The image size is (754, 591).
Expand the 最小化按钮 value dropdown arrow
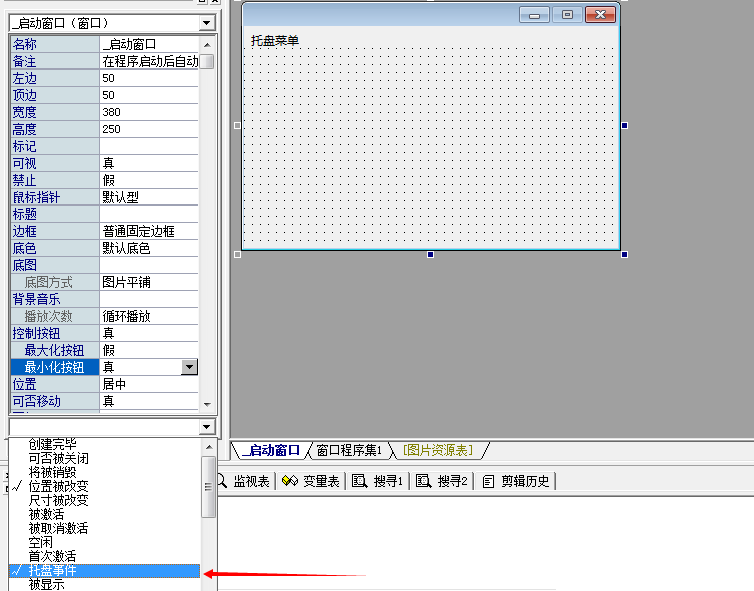(189, 367)
